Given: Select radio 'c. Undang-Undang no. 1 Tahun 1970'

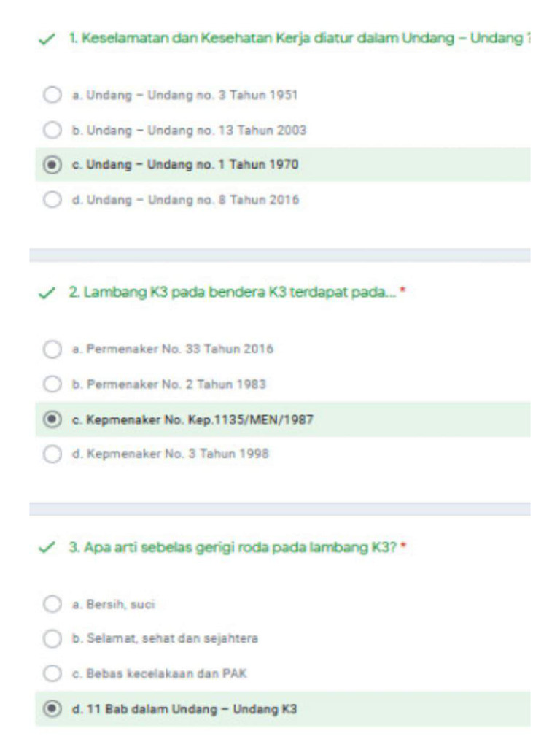Looking at the screenshot, I should 52,165.
